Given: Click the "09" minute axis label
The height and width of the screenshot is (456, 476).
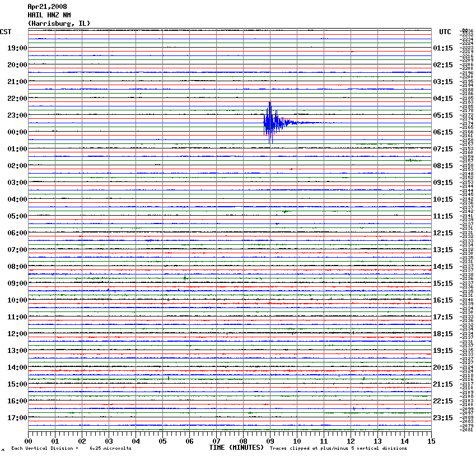Looking at the screenshot, I should (270, 441).
